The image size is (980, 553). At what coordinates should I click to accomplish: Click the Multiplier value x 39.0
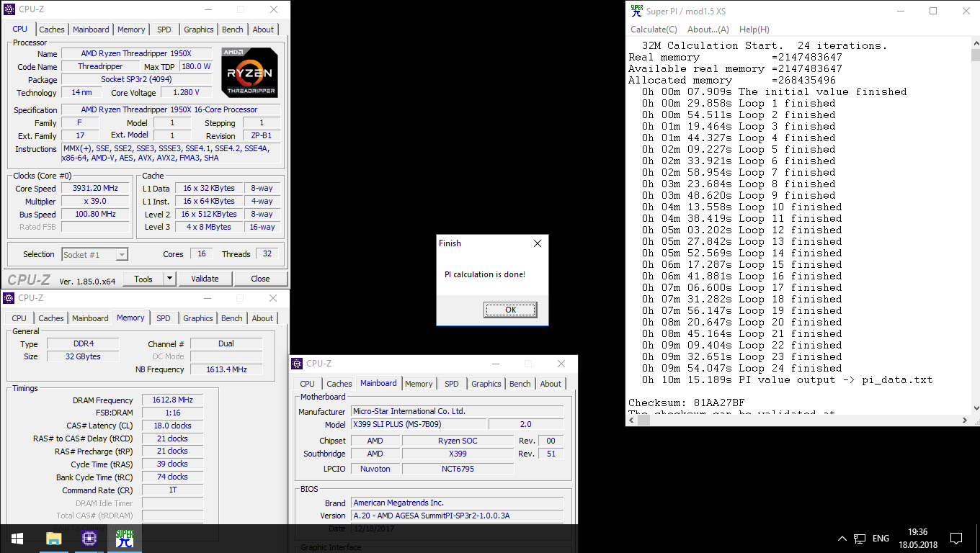(94, 201)
